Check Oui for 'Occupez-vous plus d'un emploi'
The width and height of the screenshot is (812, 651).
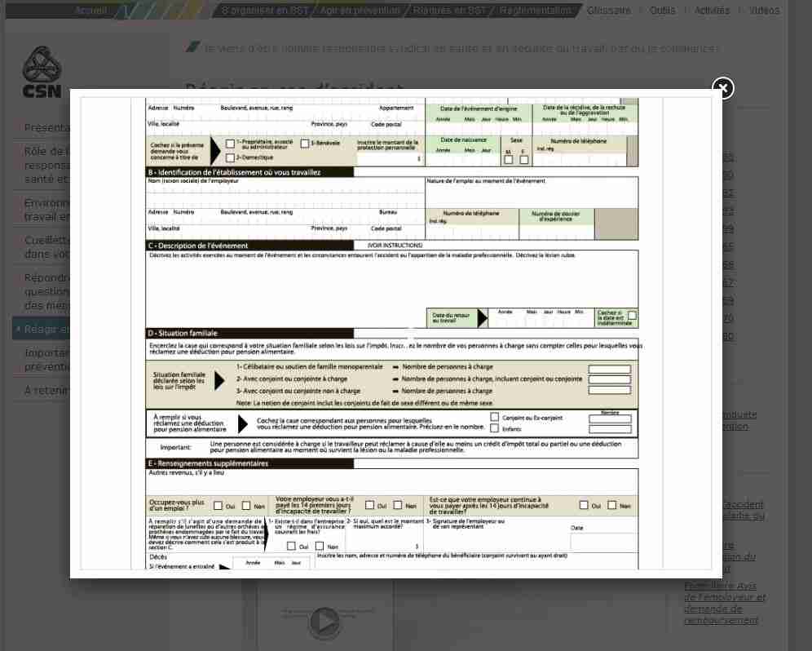pyautogui.click(x=218, y=506)
